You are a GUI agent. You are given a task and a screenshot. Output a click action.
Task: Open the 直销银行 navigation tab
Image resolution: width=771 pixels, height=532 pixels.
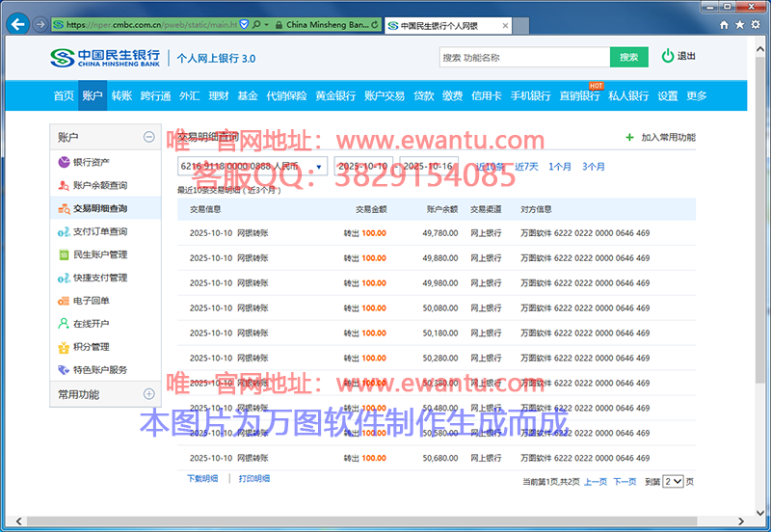click(x=579, y=95)
